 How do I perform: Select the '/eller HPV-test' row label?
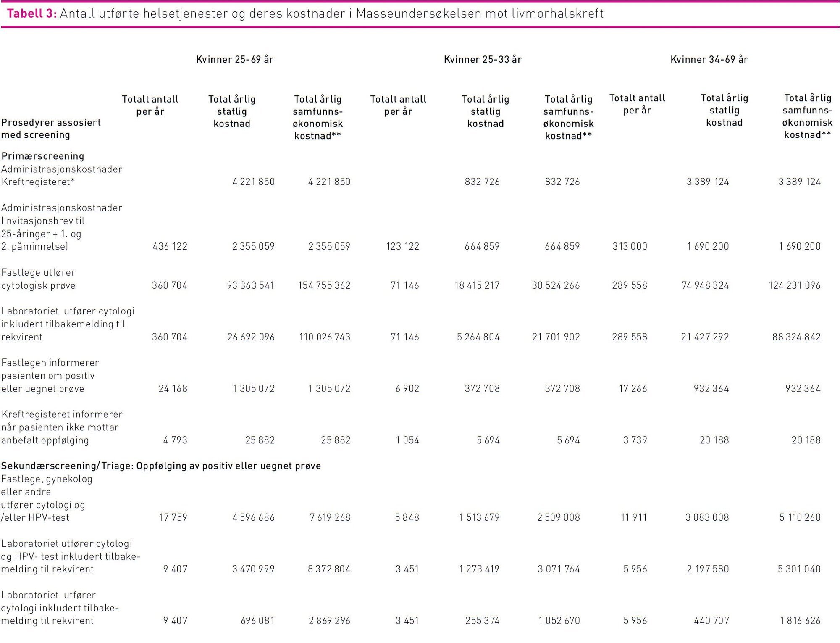(35, 517)
